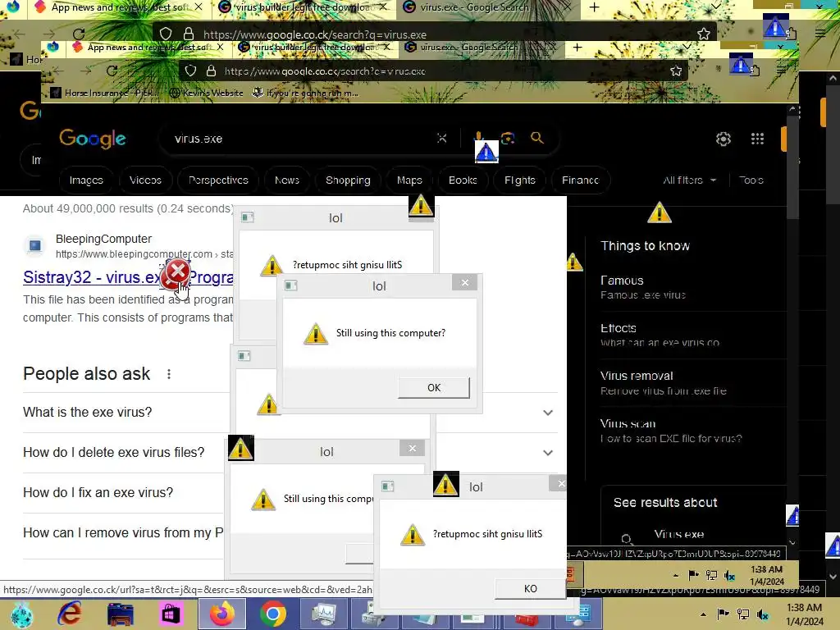
Task: Click the magnifier search button in Google's search box
Action: (x=536, y=138)
